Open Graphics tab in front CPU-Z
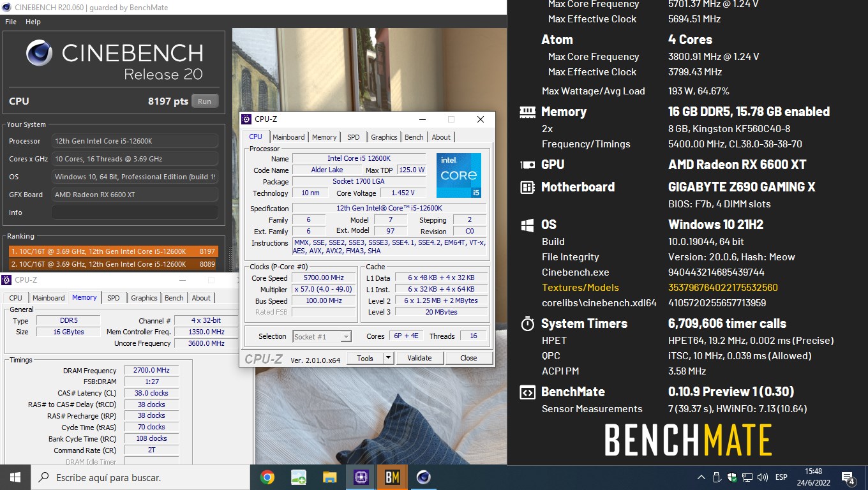This screenshot has width=868, height=490. [x=384, y=137]
